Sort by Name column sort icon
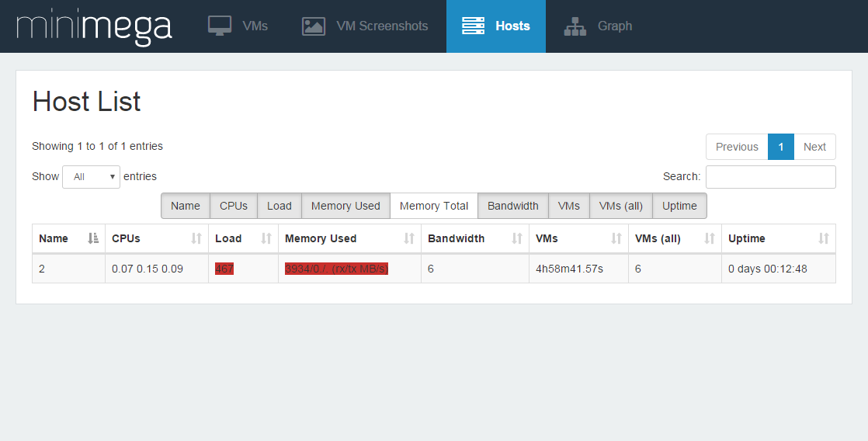The image size is (868, 441). pos(93,238)
